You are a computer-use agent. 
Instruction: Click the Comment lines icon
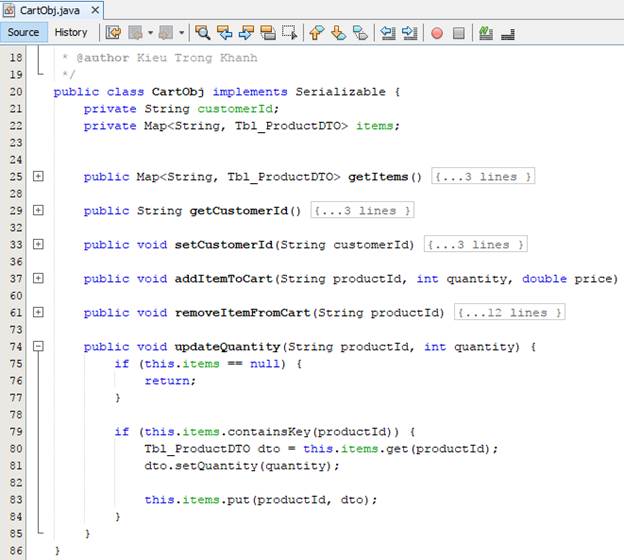click(486, 33)
